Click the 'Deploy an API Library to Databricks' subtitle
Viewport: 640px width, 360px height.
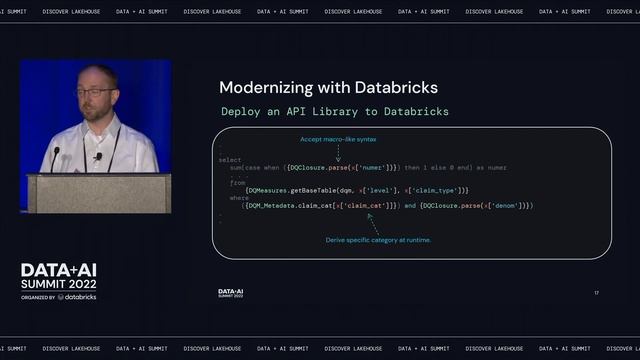335,111
